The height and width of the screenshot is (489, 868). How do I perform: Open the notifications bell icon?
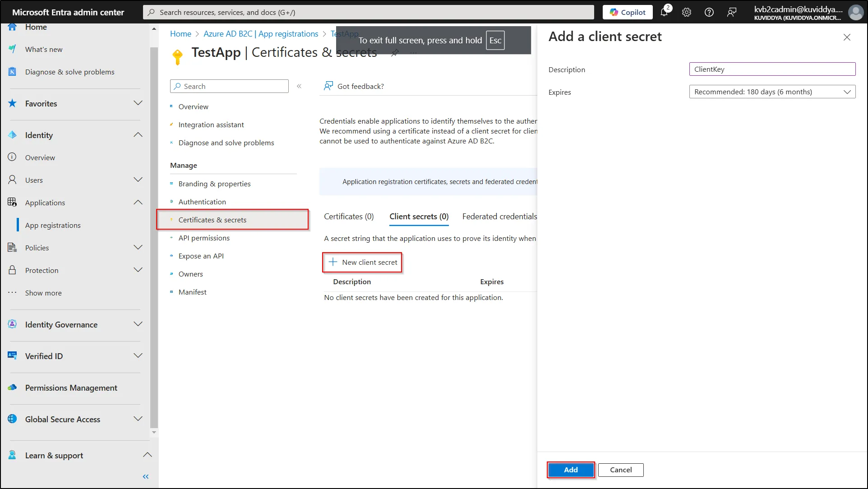tap(664, 12)
